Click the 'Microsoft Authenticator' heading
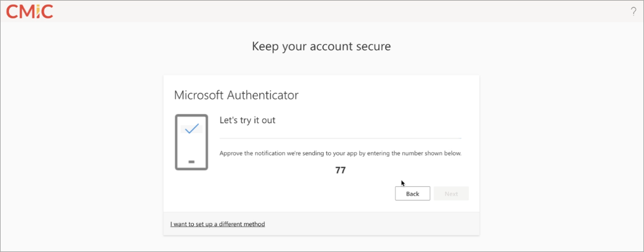This screenshot has width=644, height=252. pyautogui.click(x=236, y=95)
